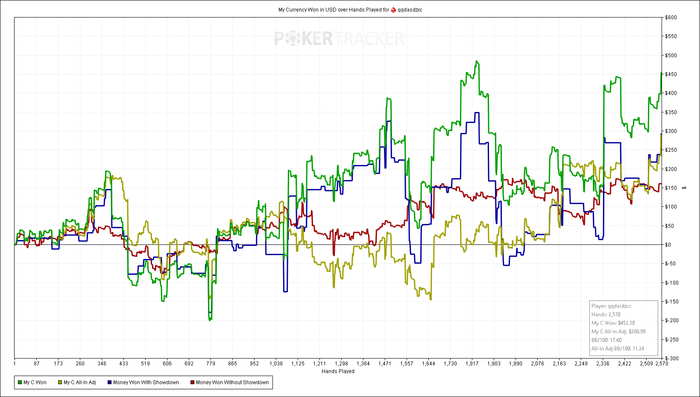The height and width of the screenshot is (397, 700).
Task: Click 'My C All-In Adj: $288.99' stat line
Action: pyautogui.click(x=618, y=331)
